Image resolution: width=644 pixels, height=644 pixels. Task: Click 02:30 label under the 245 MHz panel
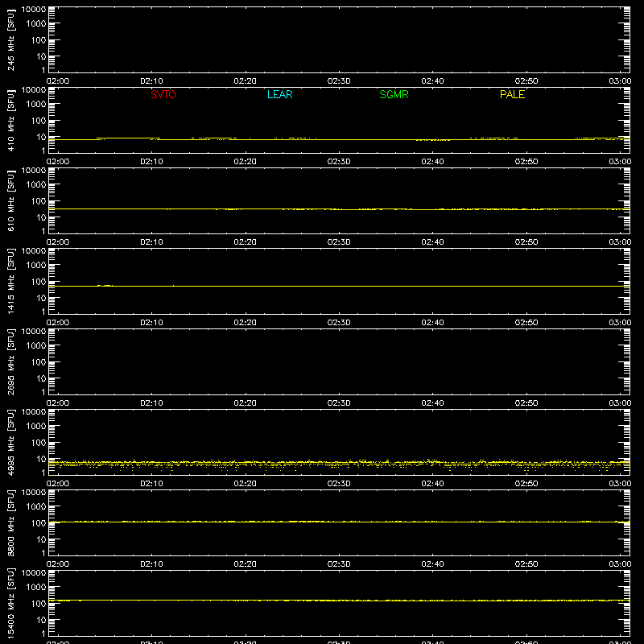pyautogui.click(x=339, y=81)
